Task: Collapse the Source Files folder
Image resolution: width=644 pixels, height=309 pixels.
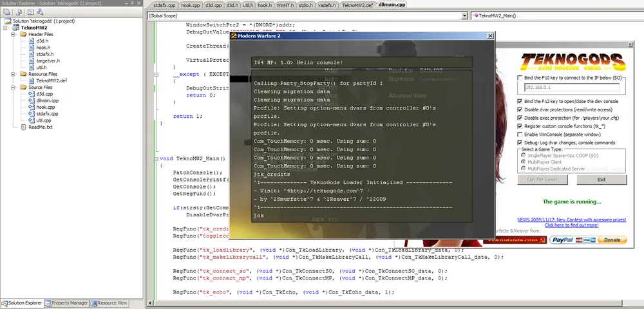Action: coord(14,88)
